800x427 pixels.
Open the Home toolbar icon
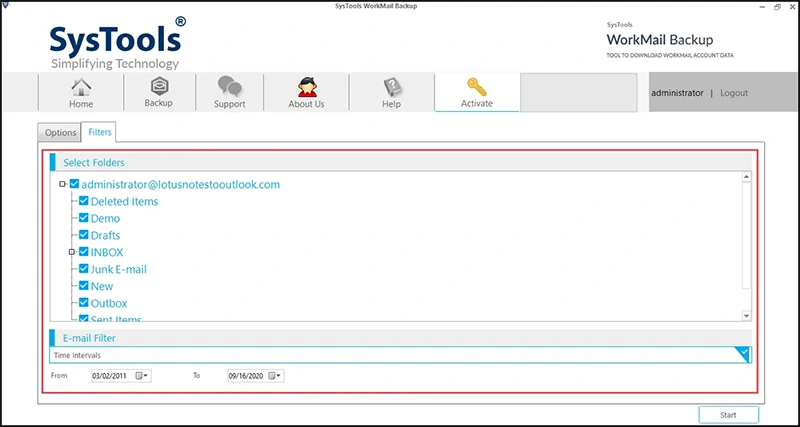pos(81,88)
